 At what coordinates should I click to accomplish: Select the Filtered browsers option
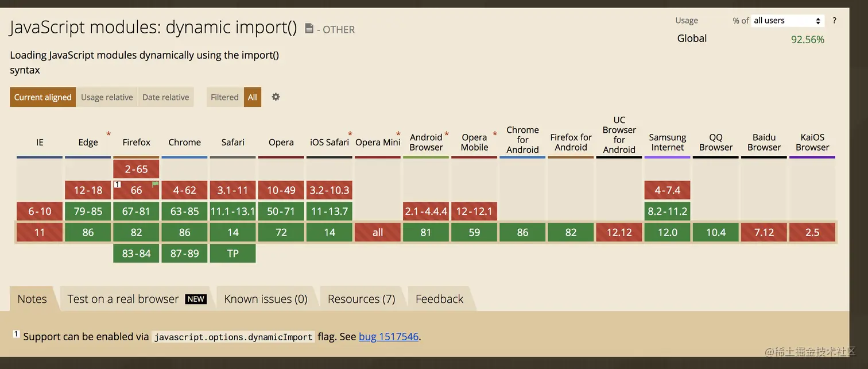224,97
